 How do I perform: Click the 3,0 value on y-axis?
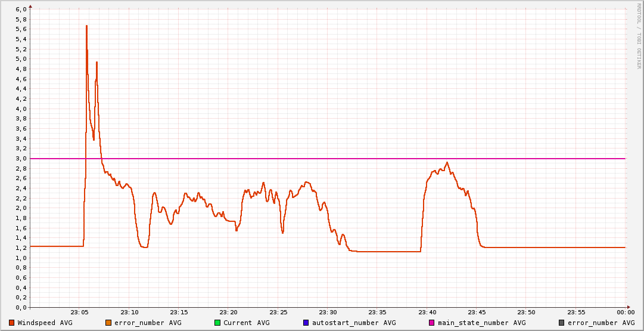click(x=21, y=159)
